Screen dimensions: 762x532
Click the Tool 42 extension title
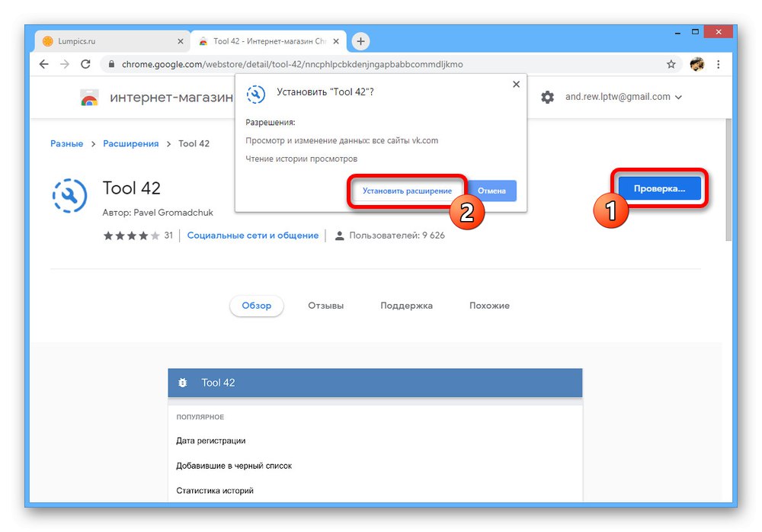tap(131, 188)
